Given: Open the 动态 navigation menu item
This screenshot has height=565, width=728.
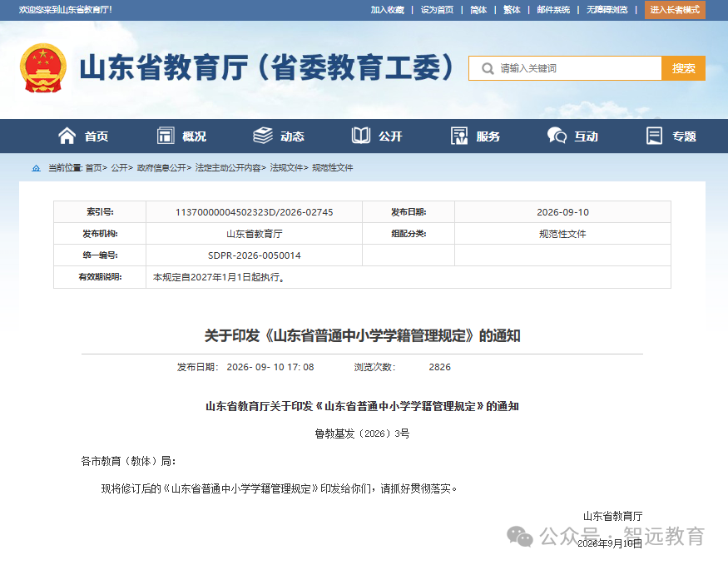Looking at the screenshot, I should [x=292, y=136].
